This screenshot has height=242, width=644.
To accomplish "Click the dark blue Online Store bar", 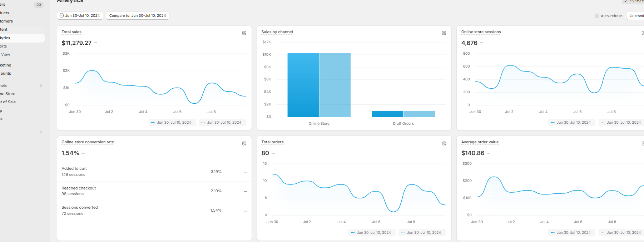I will pyautogui.click(x=303, y=85).
